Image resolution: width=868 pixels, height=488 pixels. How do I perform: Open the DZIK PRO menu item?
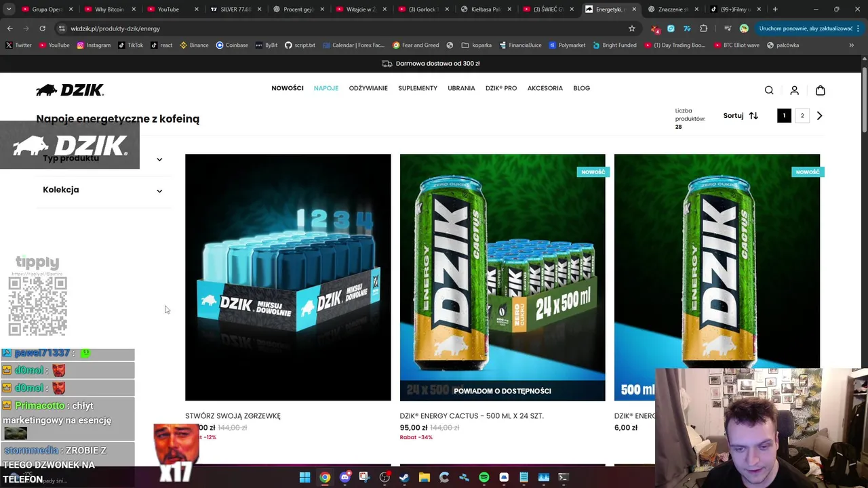click(501, 88)
